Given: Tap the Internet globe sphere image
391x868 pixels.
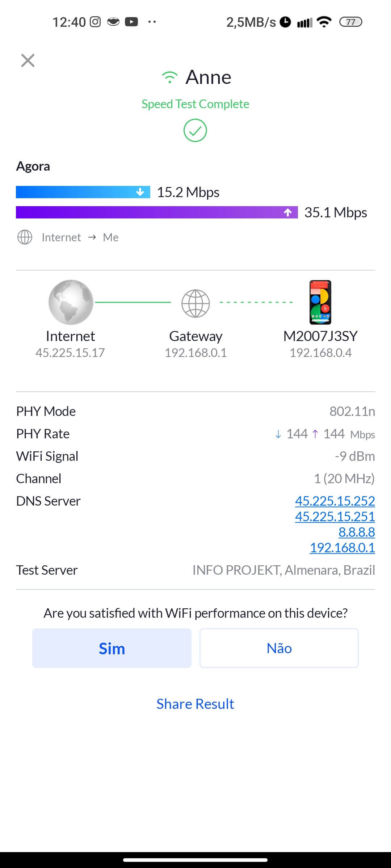Looking at the screenshot, I should tap(71, 302).
